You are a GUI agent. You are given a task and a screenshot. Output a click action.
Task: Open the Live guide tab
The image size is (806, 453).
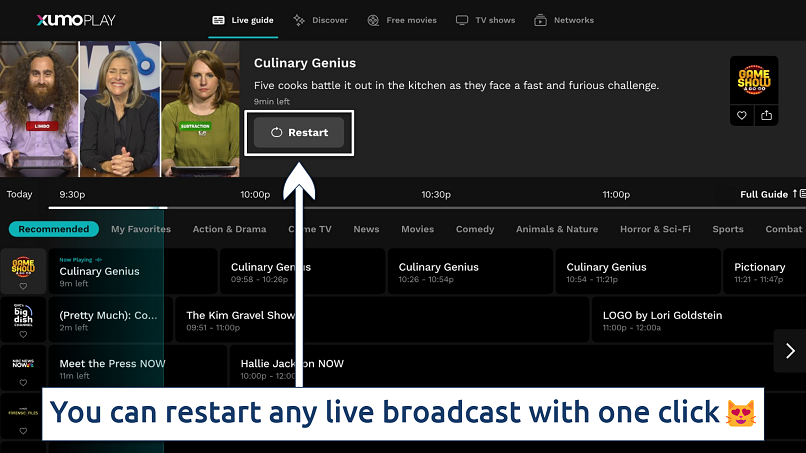(x=243, y=20)
